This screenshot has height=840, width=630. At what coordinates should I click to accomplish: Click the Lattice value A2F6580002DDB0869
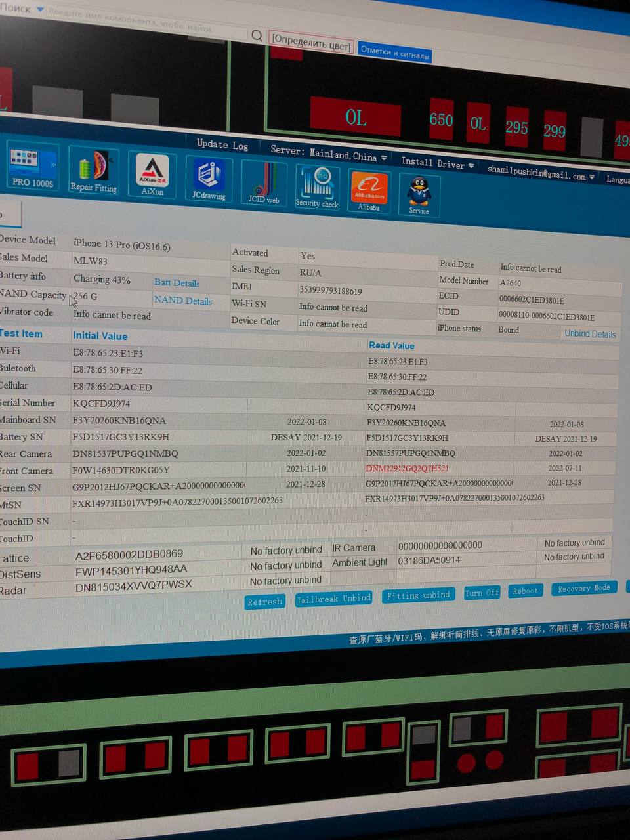tap(129, 555)
